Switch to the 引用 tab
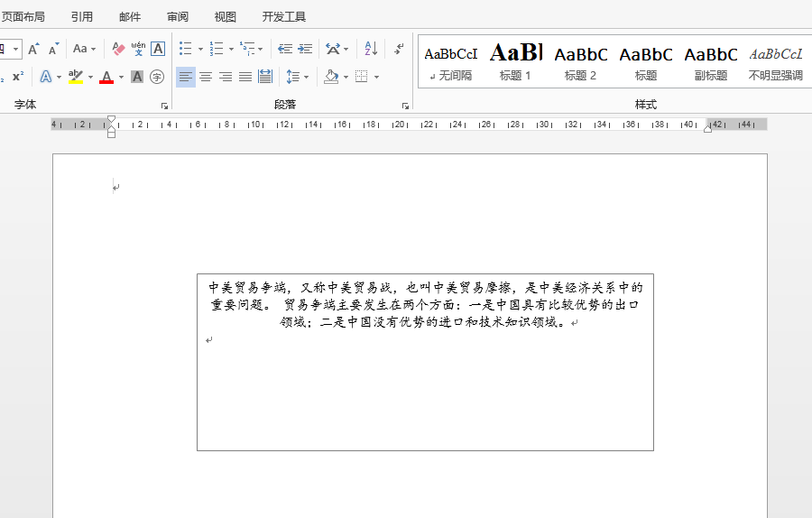The height and width of the screenshot is (518, 812). 82,17
